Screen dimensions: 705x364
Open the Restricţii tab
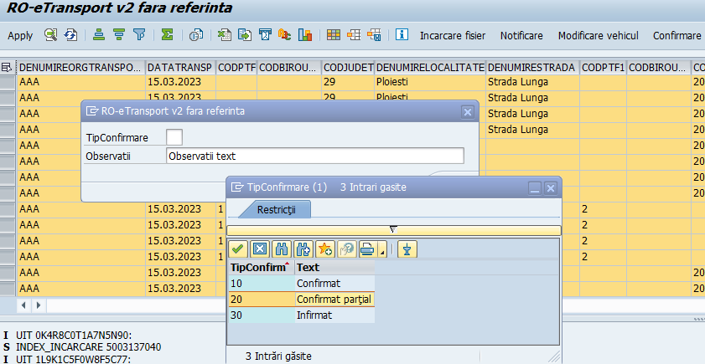click(276, 210)
